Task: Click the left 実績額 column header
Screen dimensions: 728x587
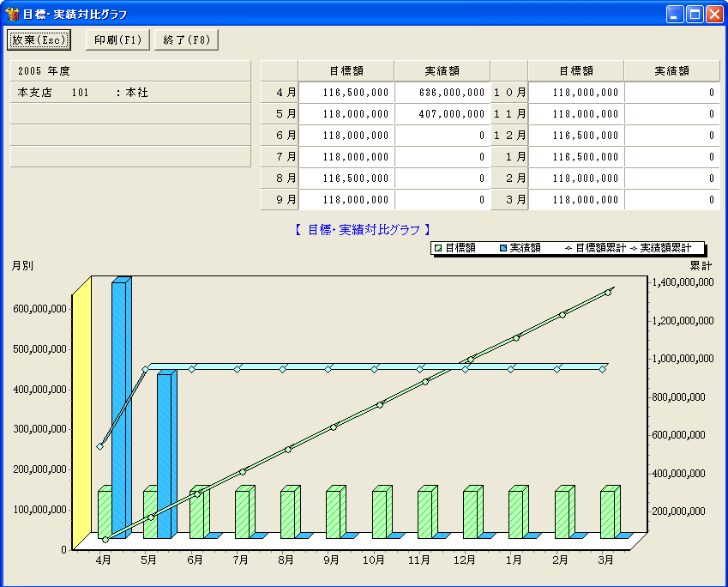Action: click(442, 70)
